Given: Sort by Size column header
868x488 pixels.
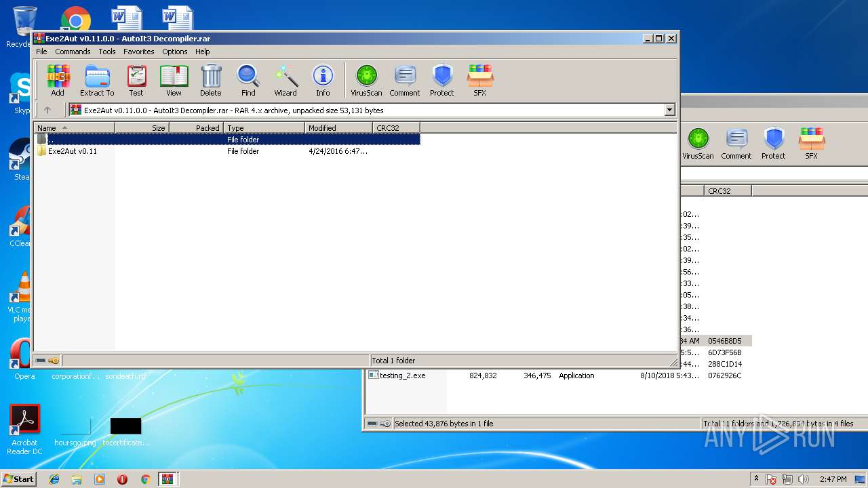Looking at the screenshot, I should tap(142, 127).
